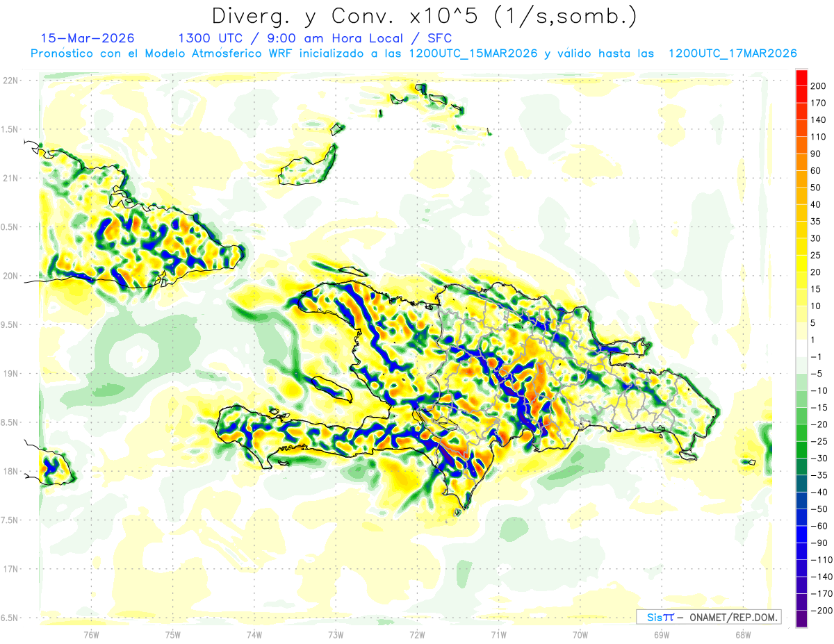Click the '74W' longitude label
Image resolution: width=834 pixels, height=644 pixels.
254,634
